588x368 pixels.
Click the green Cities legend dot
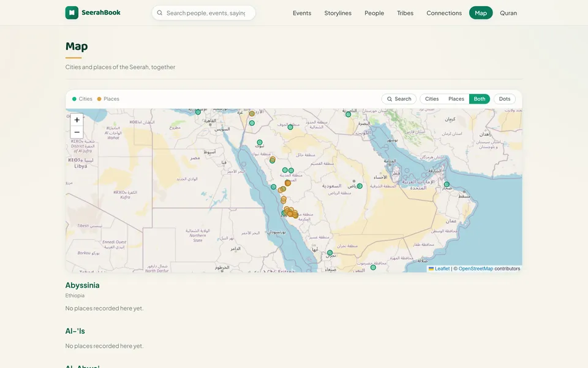(74, 99)
